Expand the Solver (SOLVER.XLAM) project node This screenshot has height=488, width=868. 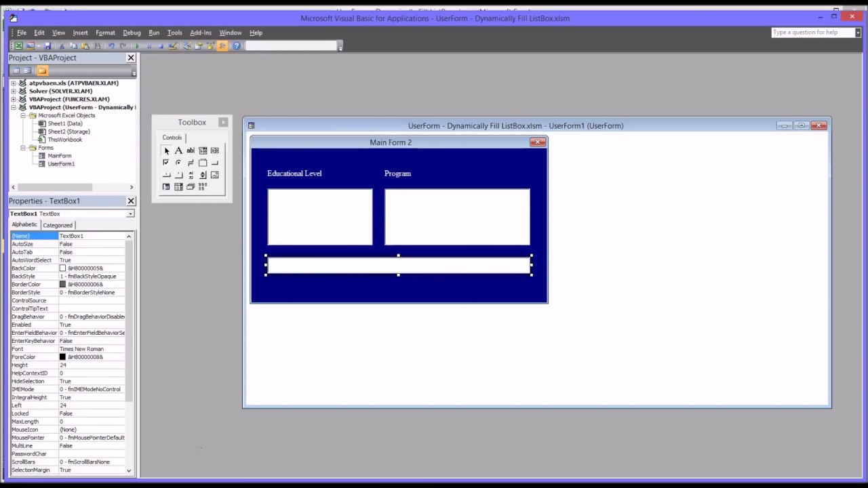click(14, 91)
